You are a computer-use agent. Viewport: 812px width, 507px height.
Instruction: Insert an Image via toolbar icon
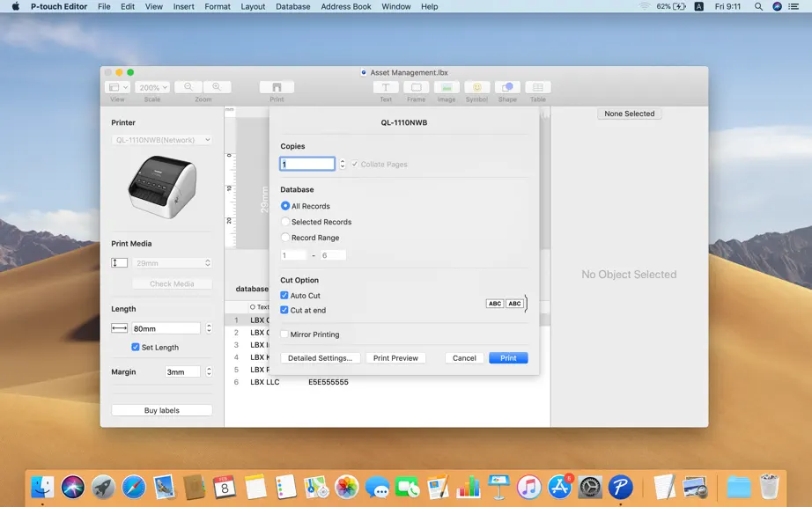[x=447, y=87]
